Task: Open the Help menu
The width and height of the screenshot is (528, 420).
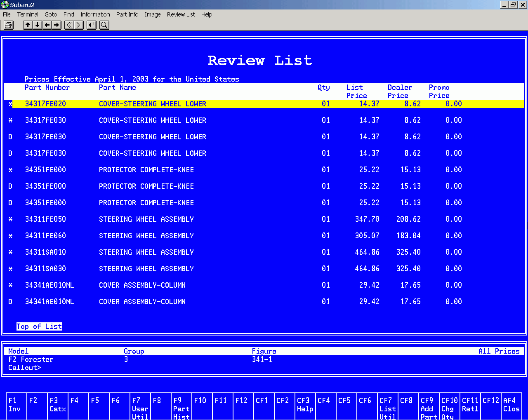Action: point(207,14)
